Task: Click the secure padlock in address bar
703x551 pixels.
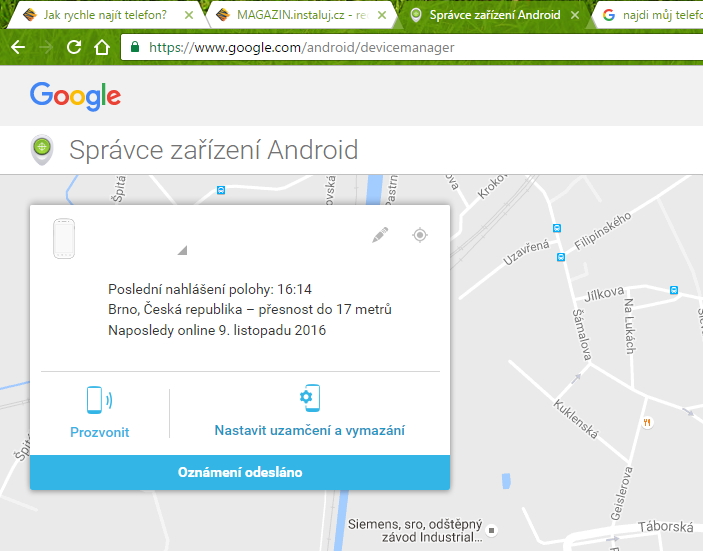Action: tap(135, 47)
